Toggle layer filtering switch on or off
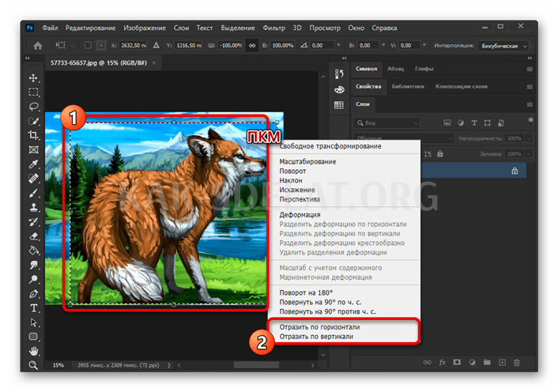The image size is (558, 392). click(x=530, y=122)
